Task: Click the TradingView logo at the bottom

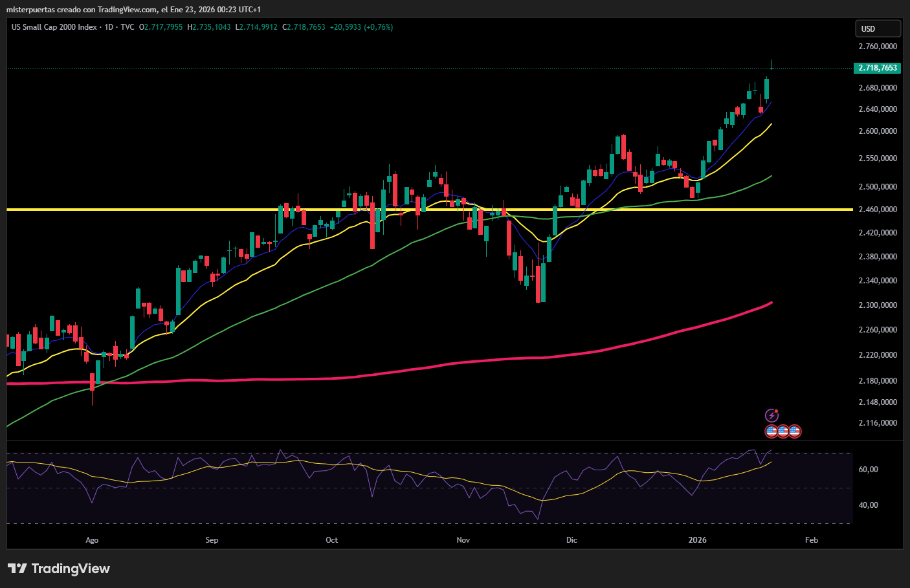Action: point(59,569)
